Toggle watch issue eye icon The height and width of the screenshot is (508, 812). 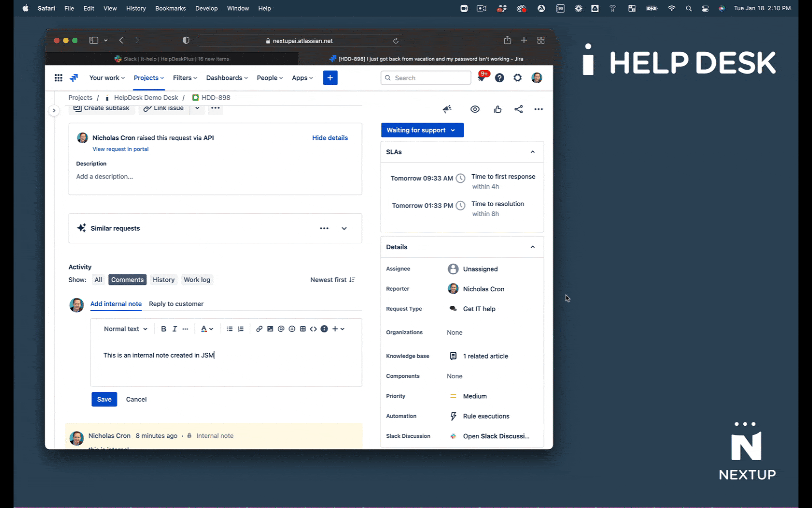pos(475,109)
